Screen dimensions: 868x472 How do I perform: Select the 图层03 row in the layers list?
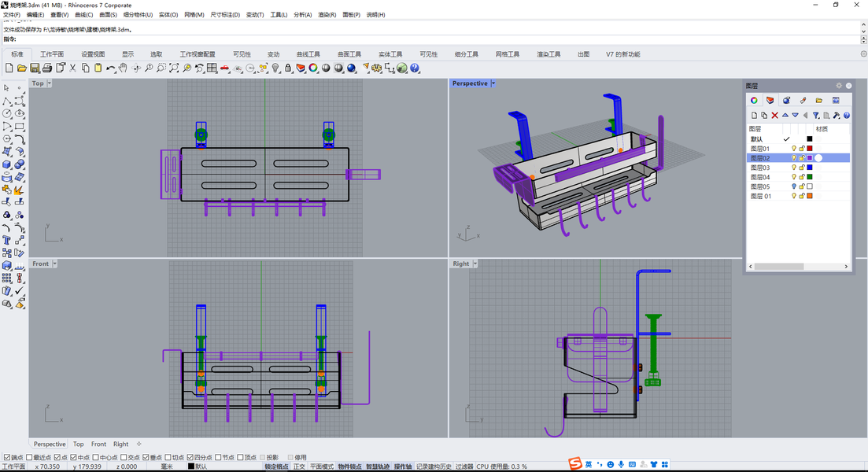(798, 167)
